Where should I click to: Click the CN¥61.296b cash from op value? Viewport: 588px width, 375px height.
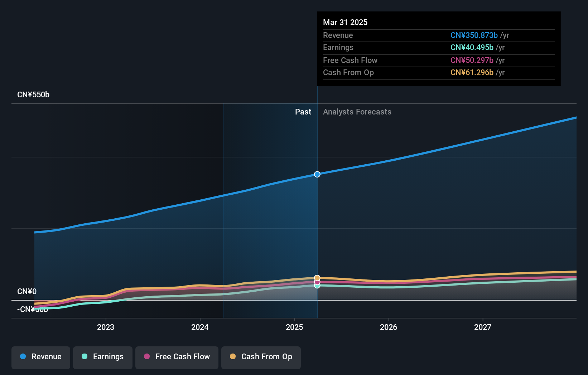[472, 73]
